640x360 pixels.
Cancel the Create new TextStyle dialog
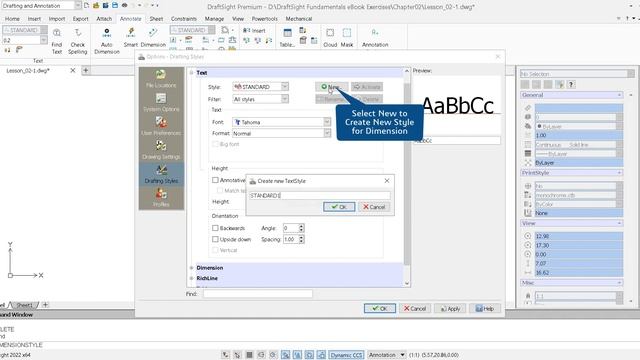click(x=374, y=207)
